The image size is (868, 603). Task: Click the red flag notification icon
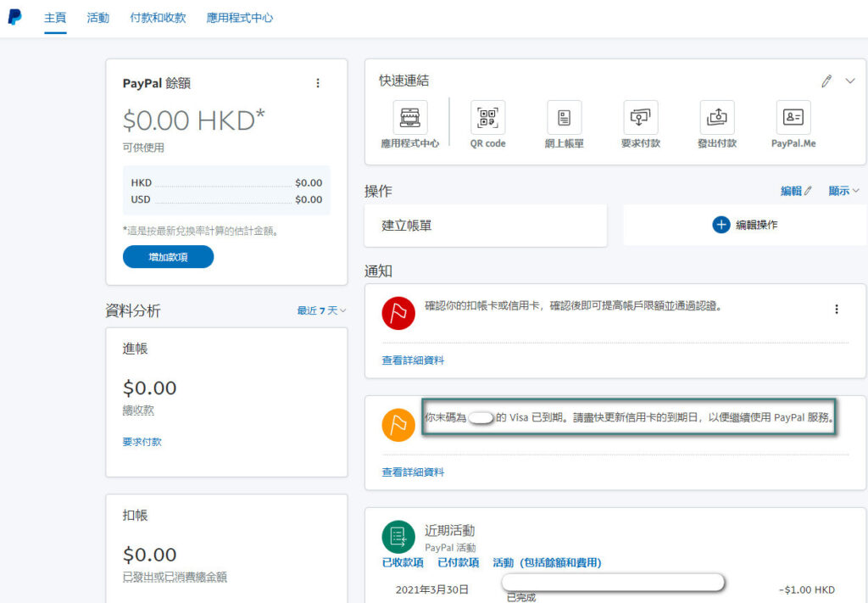click(398, 313)
